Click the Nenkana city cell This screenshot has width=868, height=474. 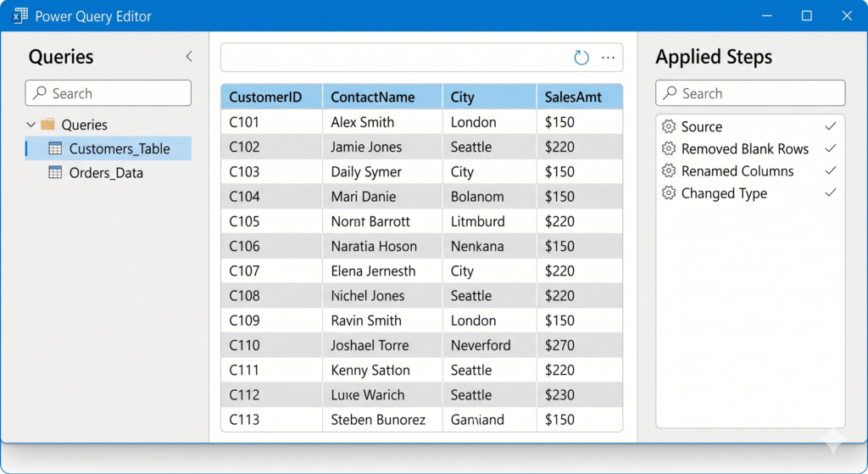pyautogui.click(x=489, y=246)
